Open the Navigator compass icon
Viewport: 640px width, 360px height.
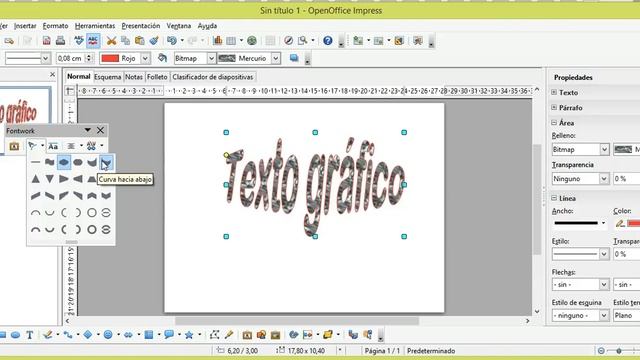pyautogui.click(x=288, y=41)
